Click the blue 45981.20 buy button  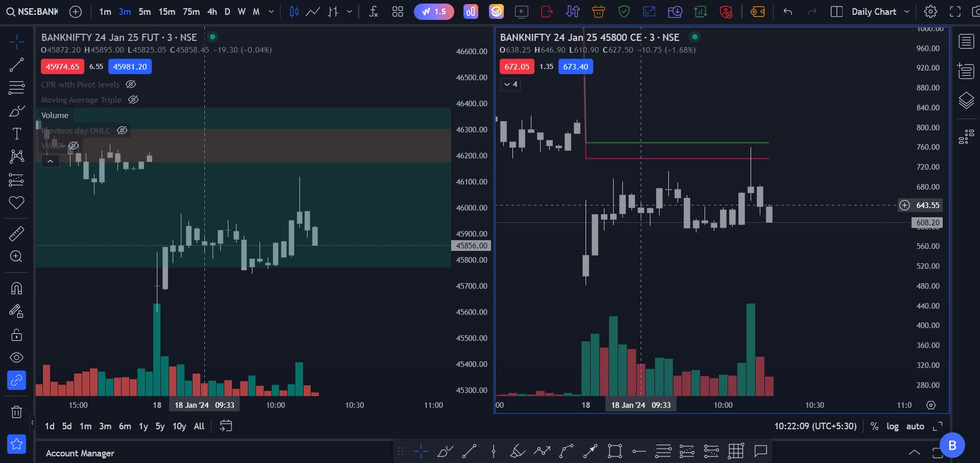tap(130, 66)
